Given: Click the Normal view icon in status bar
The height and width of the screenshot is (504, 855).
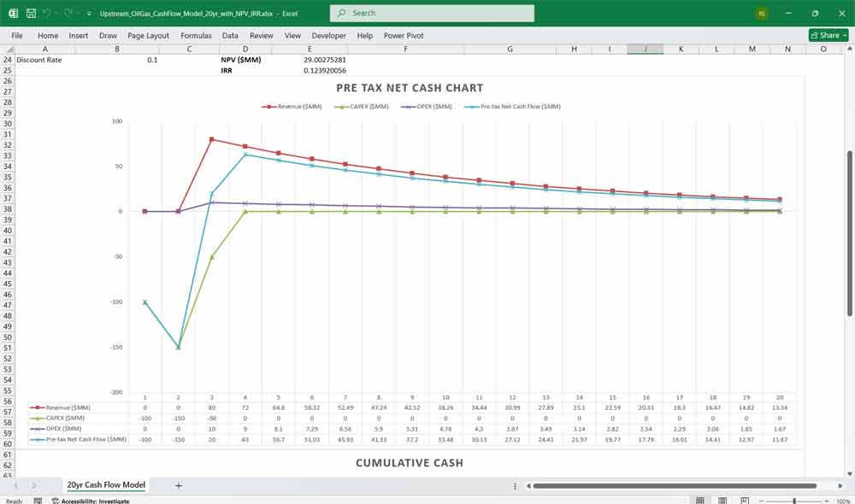Looking at the screenshot, I should coord(699,500).
